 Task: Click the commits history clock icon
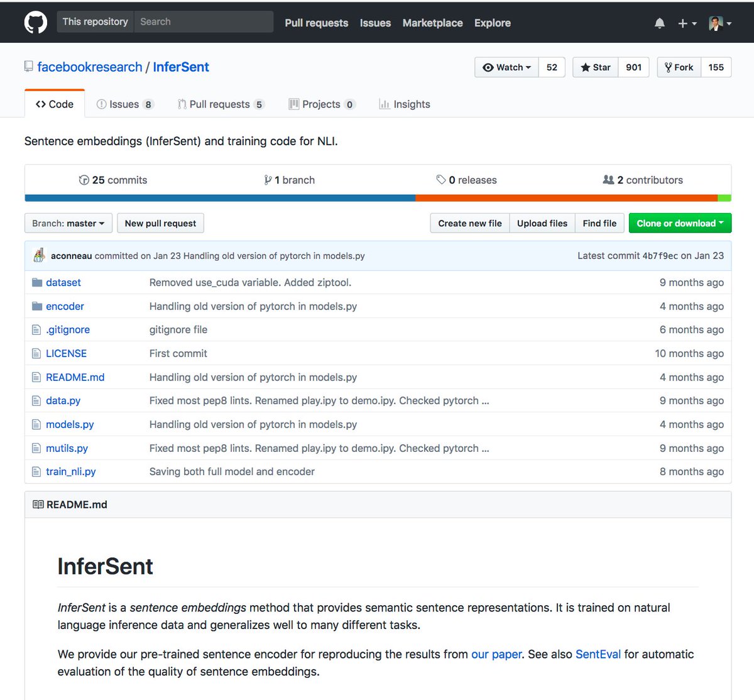click(x=84, y=180)
